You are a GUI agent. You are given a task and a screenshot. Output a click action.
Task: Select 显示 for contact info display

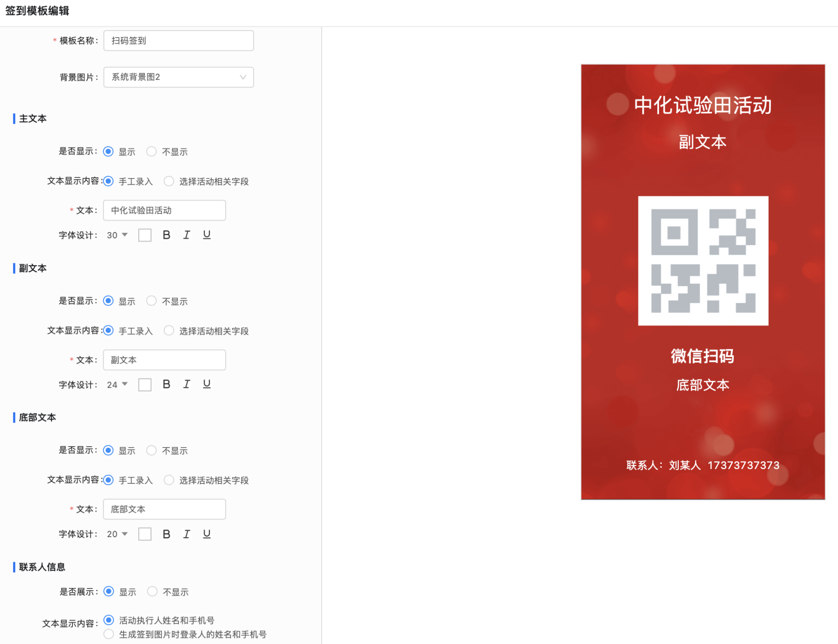coord(109,591)
